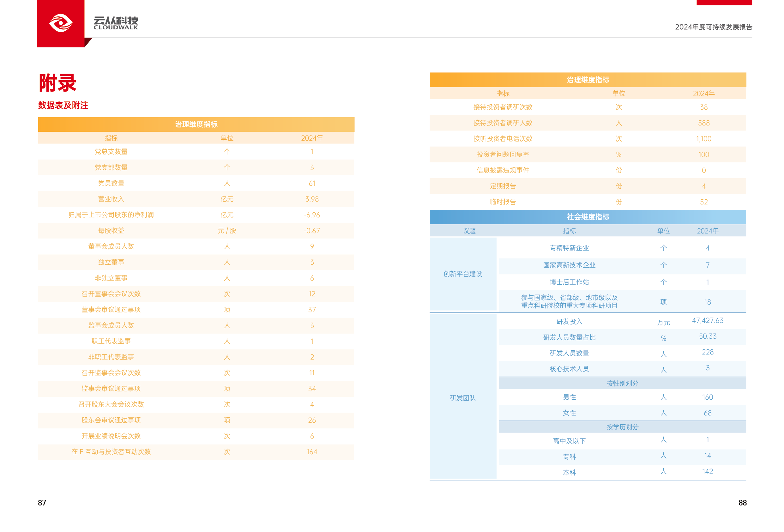Click the 议题 column header

[469, 231]
